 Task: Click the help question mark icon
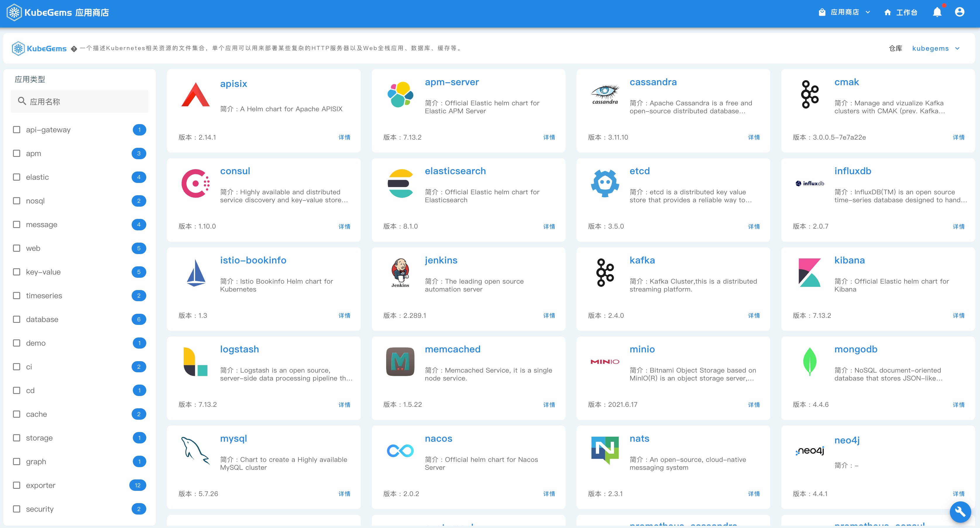[x=74, y=49]
